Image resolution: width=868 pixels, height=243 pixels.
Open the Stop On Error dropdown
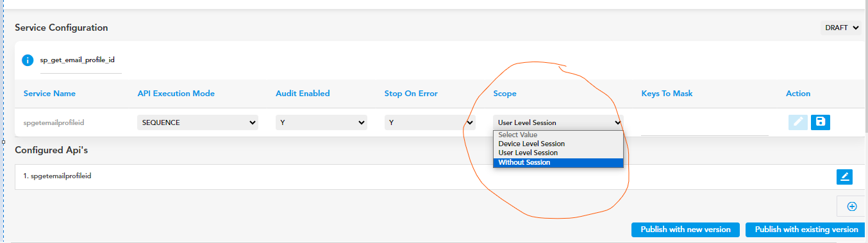430,122
